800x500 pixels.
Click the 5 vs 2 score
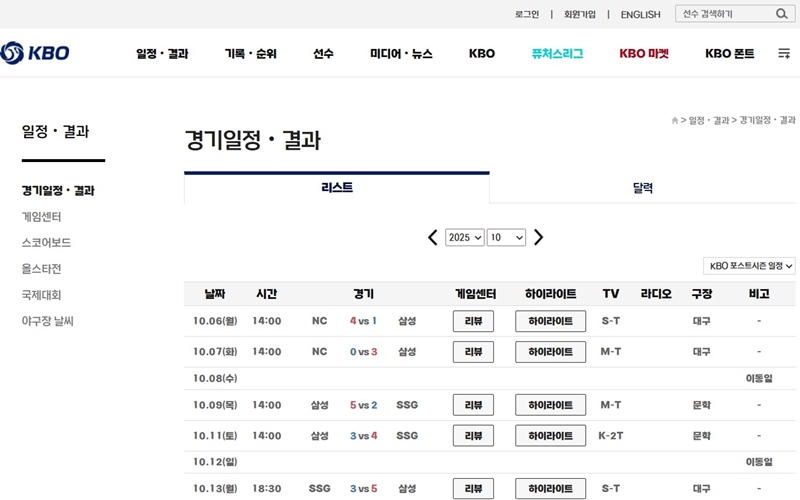[x=363, y=405]
